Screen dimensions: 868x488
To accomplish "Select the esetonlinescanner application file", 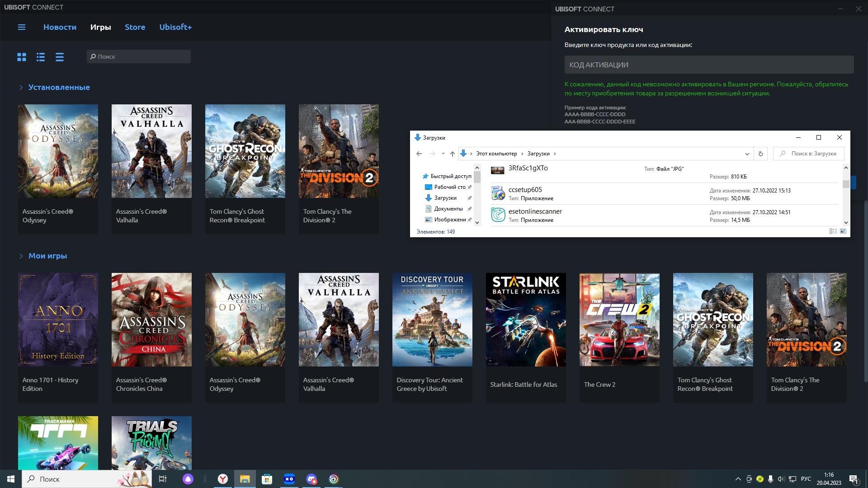I will click(x=665, y=216).
